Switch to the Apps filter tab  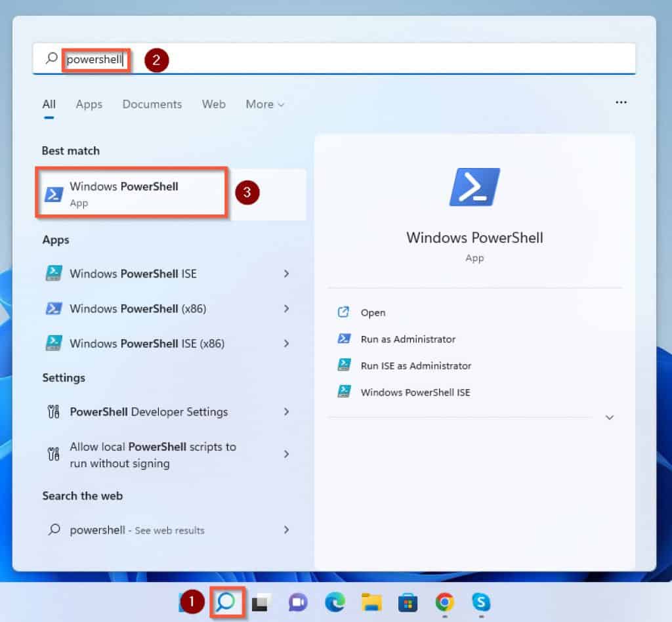(x=89, y=104)
